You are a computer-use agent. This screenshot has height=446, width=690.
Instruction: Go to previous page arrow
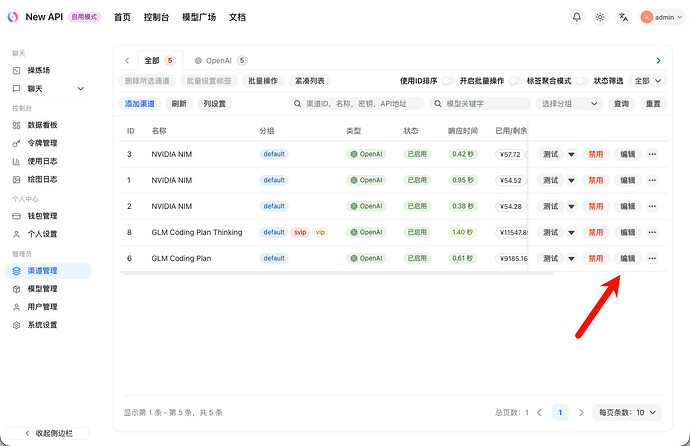tap(540, 413)
